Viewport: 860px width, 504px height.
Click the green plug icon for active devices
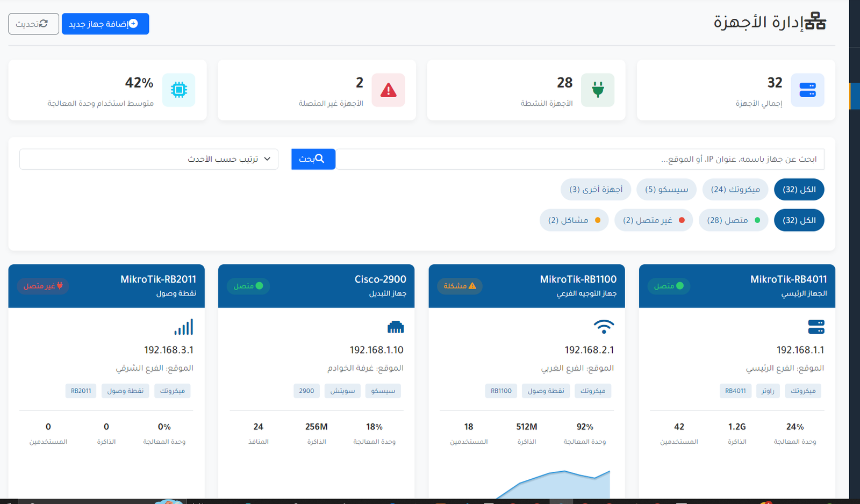tap(598, 90)
